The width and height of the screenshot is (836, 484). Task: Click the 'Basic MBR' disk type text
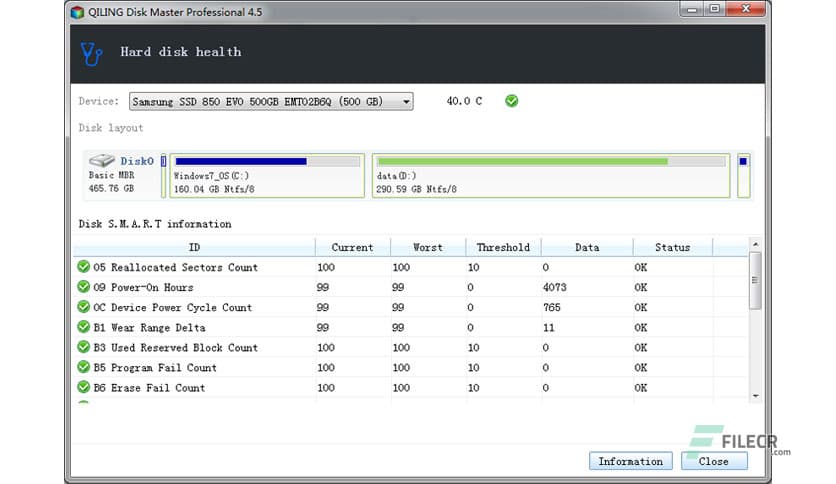pos(111,175)
